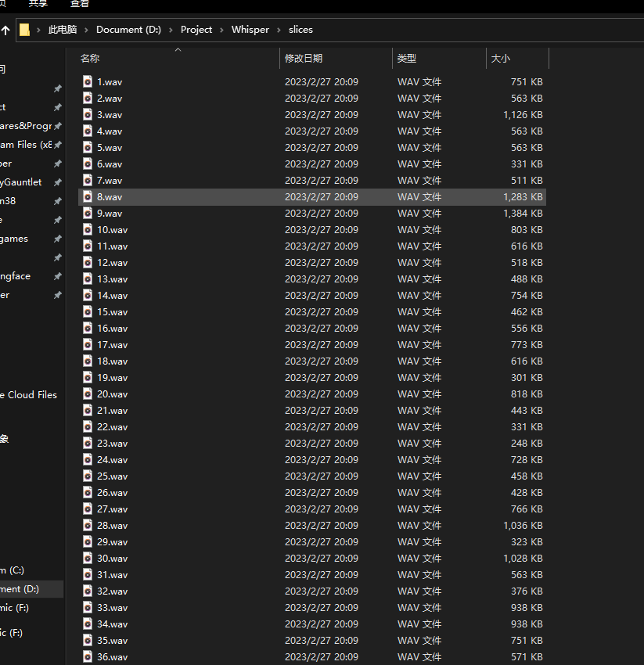The height and width of the screenshot is (665, 644).
Task: Open the 共享 ribbon tab
Action: coord(38,4)
